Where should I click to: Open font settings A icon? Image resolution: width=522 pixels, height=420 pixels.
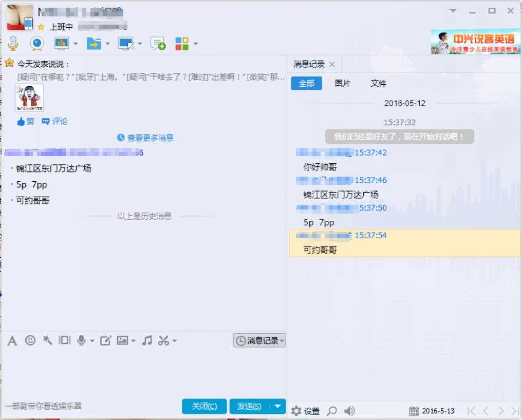pos(12,340)
